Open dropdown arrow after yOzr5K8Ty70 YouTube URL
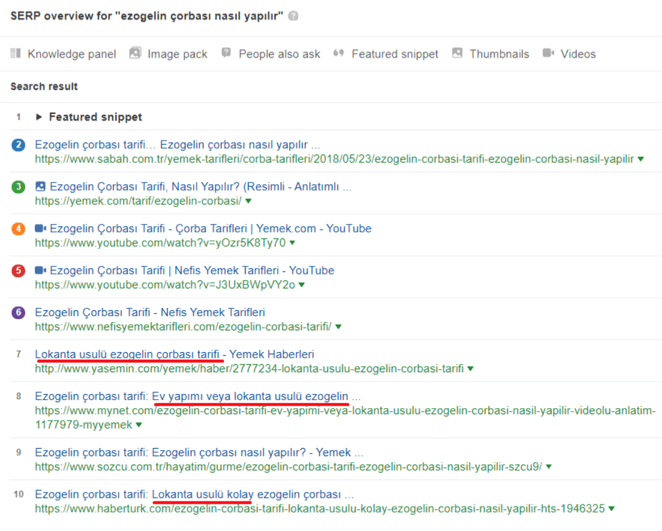The height and width of the screenshot is (531, 662). tap(292, 243)
